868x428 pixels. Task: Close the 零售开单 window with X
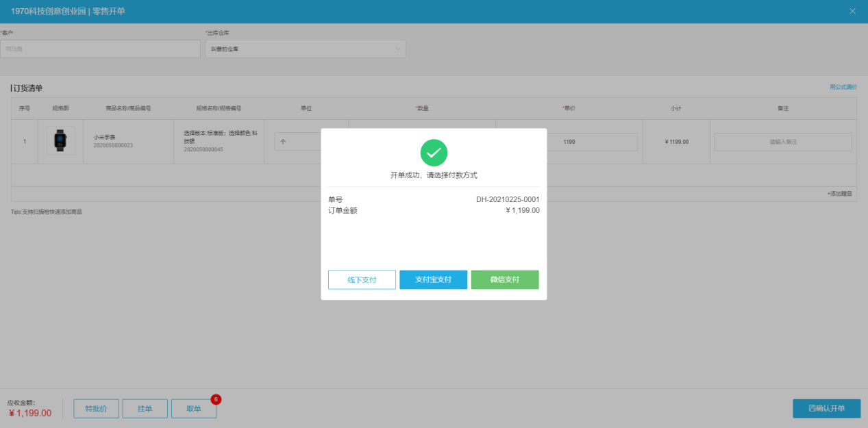[852, 11]
